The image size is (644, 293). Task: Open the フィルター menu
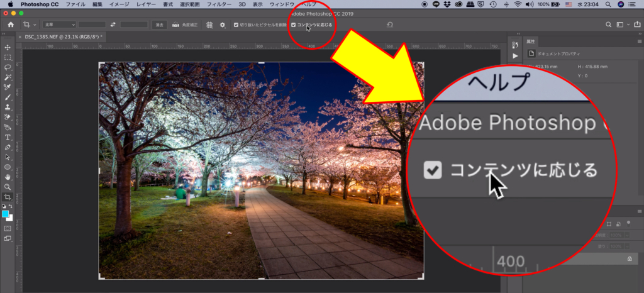219,4
